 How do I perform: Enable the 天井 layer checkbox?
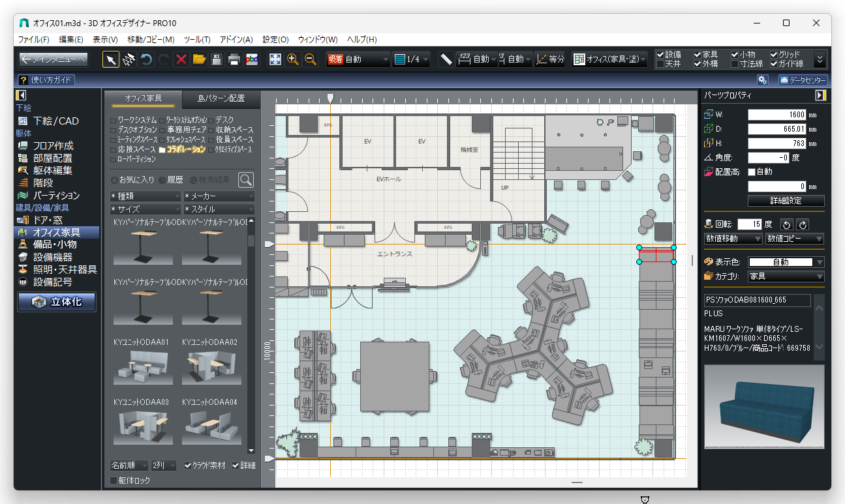point(660,64)
